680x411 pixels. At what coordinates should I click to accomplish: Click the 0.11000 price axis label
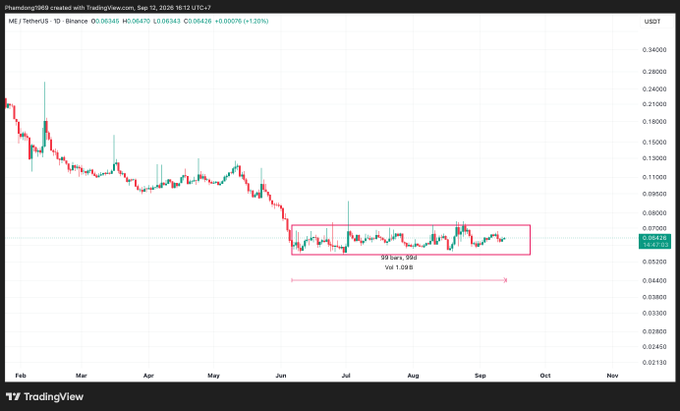654,177
